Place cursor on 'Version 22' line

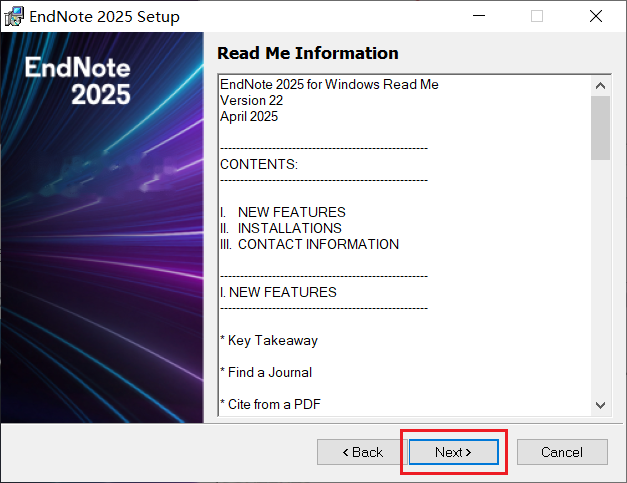[x=252, y=100]
